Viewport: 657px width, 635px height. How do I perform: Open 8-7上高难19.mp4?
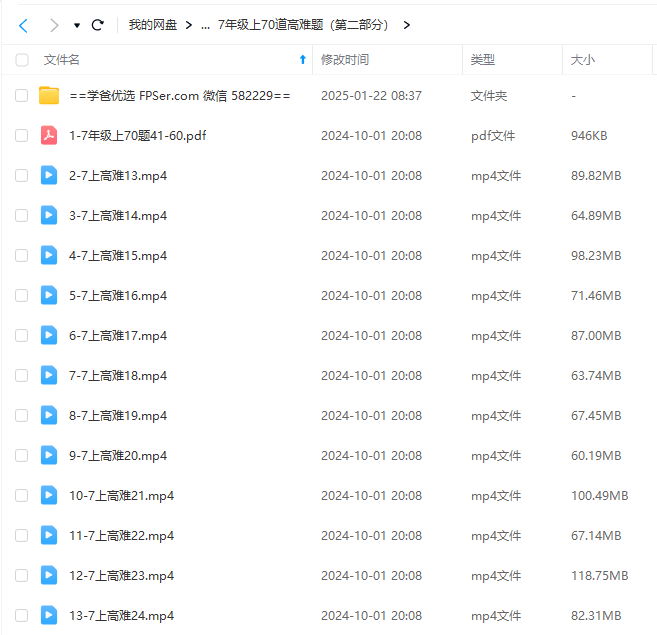(x=118, y=416)
